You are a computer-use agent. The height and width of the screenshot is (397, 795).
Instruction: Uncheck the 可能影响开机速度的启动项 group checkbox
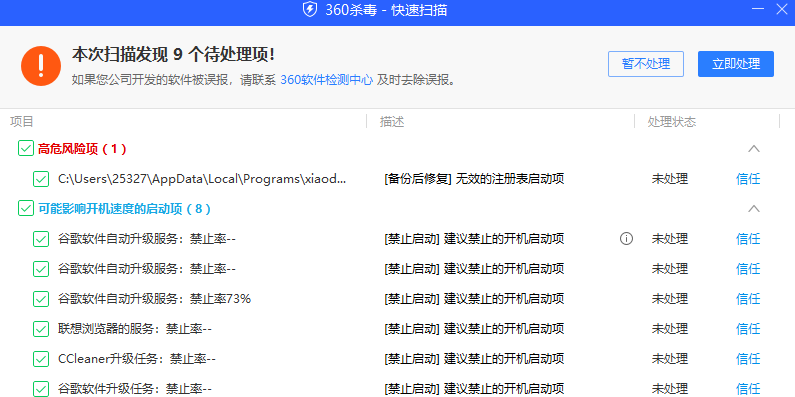(x=25, y=208)
